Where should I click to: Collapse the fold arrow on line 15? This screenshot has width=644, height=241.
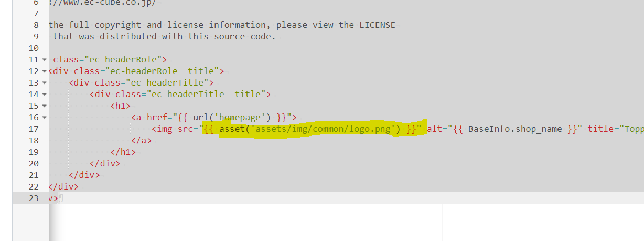coord(44,106)
